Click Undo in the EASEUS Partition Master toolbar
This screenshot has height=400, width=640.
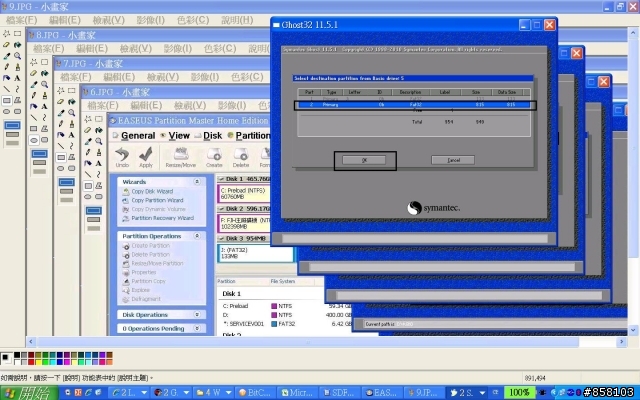point(122,158)
